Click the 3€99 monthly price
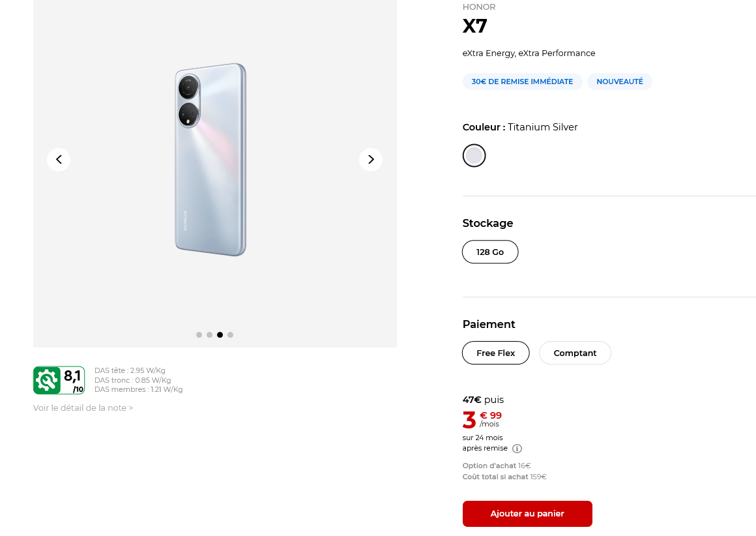Screen dimensions: 756x536 (x=482, y=419)
